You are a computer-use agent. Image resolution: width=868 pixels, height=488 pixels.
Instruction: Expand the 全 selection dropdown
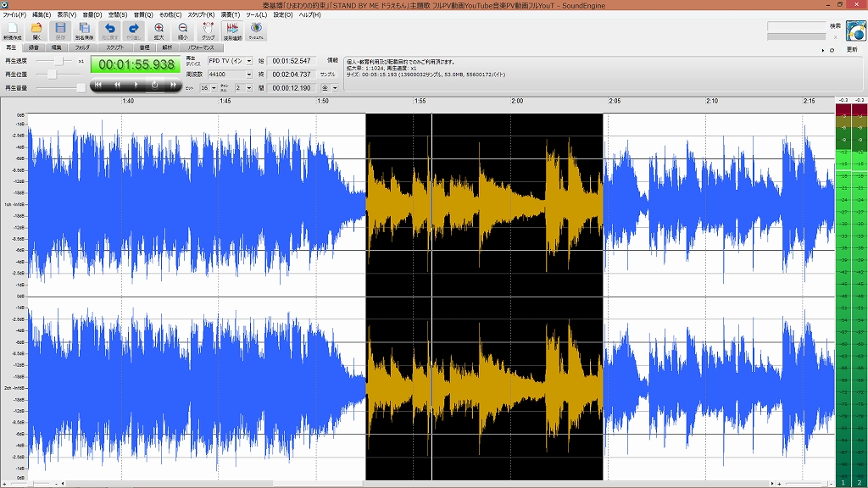(335, 88)
